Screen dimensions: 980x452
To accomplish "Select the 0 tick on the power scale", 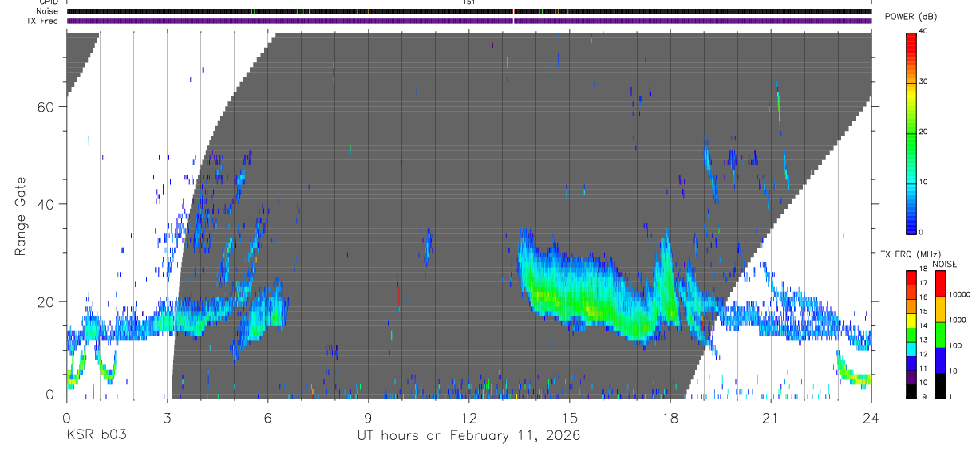I will (x=922, y=232).
